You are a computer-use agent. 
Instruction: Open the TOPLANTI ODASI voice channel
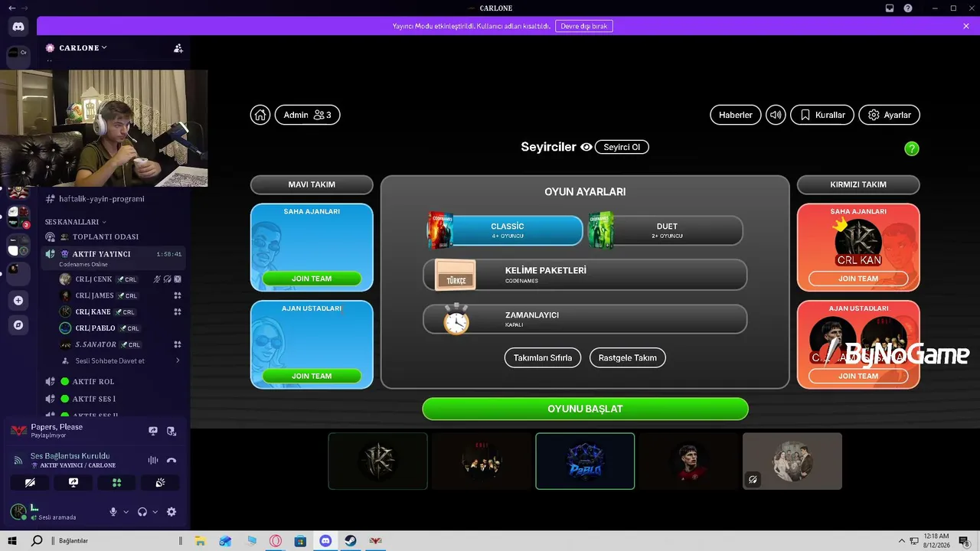click(x=113, y=237)
